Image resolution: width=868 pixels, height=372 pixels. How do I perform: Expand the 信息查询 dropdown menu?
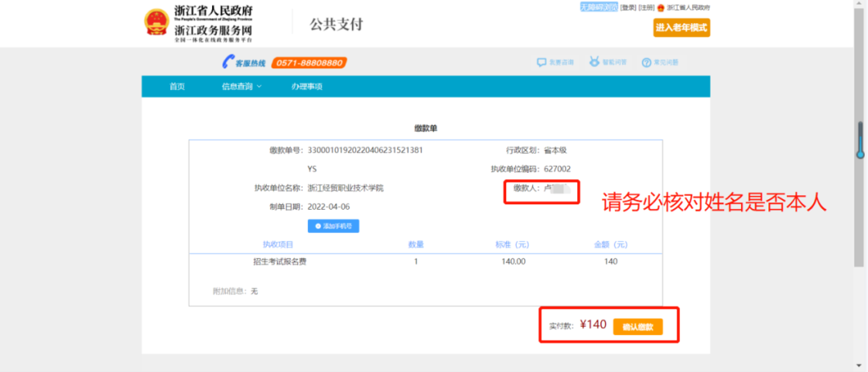click(x=241, y=87)
